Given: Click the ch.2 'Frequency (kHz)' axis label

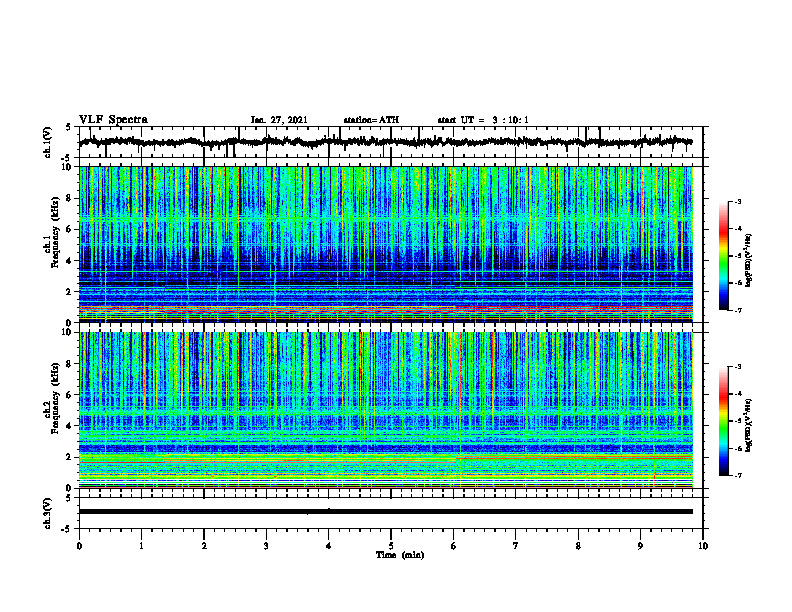Looking at the screenshot, I should coord(56,398).
